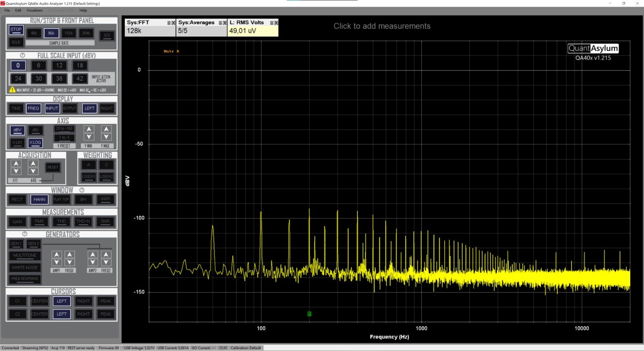Select the BH window
Image resolution: width=644 pixels, height=351 pixels.
pyautogui.click(x=83, y=199)
